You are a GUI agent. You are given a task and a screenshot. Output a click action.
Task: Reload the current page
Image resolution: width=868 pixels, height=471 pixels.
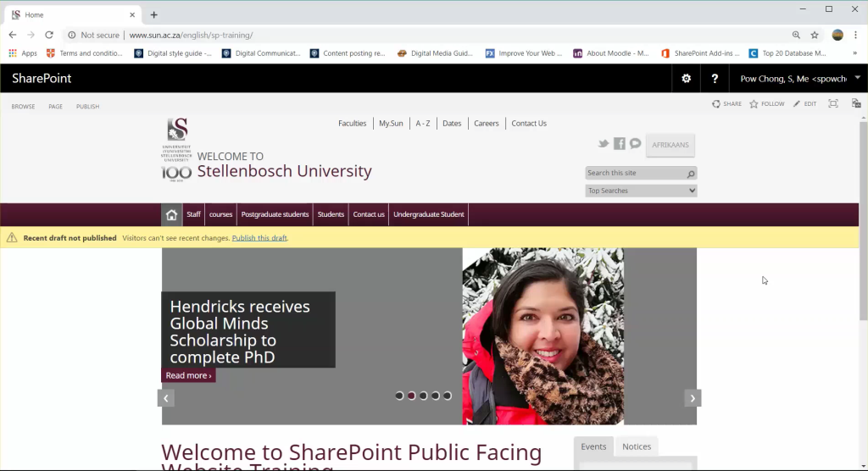49,35
